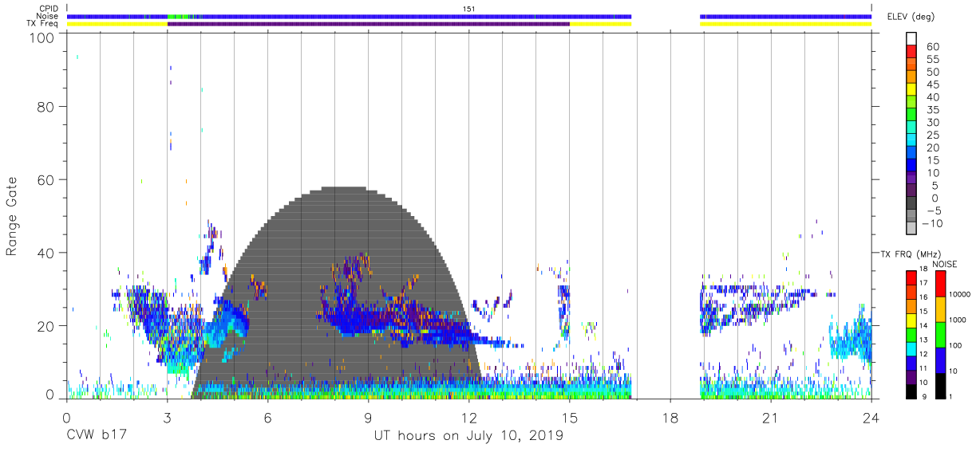
Task: Click the 45 value on ELEV colorbar
Action: coord(933,85)
